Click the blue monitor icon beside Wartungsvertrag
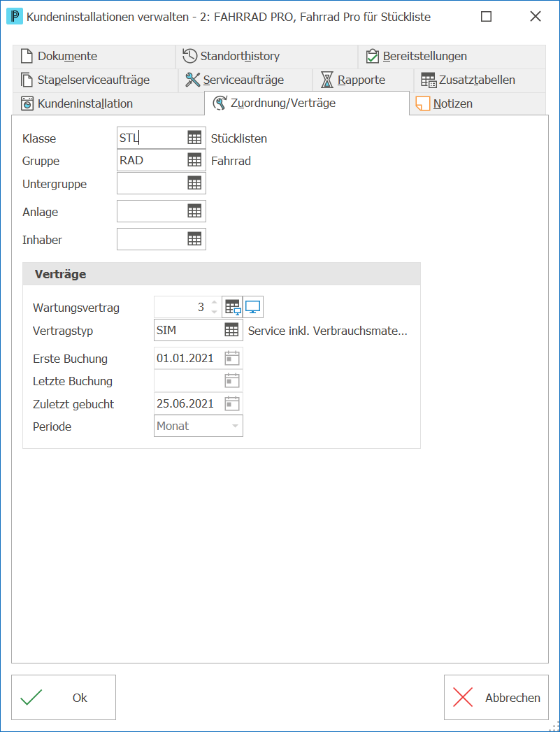The height and width of the screenshot is (732, 560). (x=253, y=307)
